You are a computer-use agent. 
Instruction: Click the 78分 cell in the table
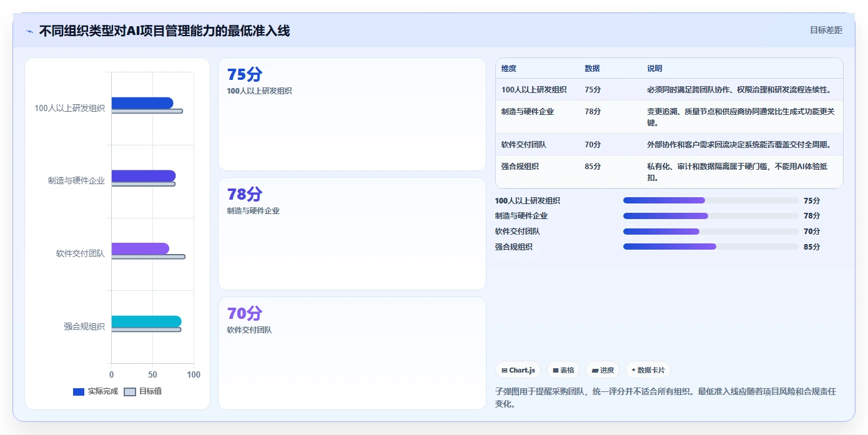(x=593, y=112)
